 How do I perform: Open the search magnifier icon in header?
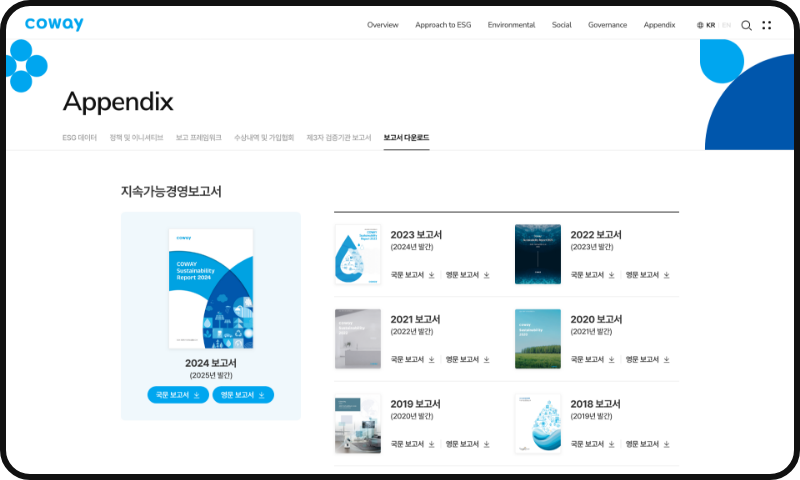click(746, 25)
